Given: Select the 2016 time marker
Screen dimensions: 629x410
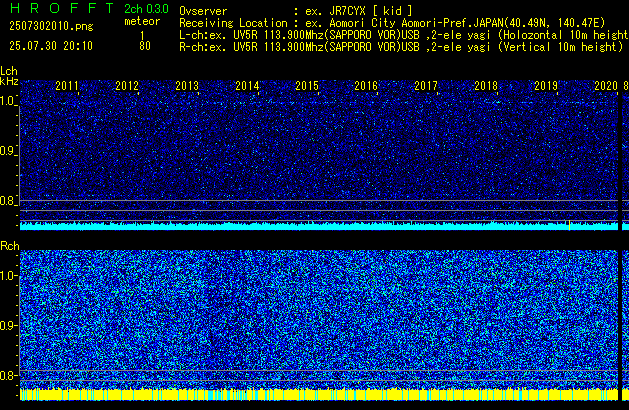Looking at the screenshot, I should click(x=366, y=86).
